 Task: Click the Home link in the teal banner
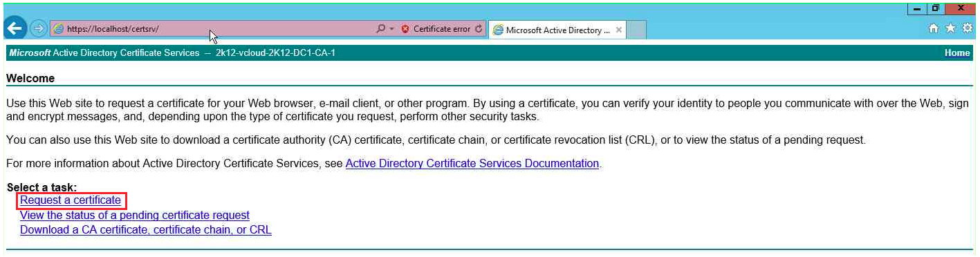[x=957, y=53]
